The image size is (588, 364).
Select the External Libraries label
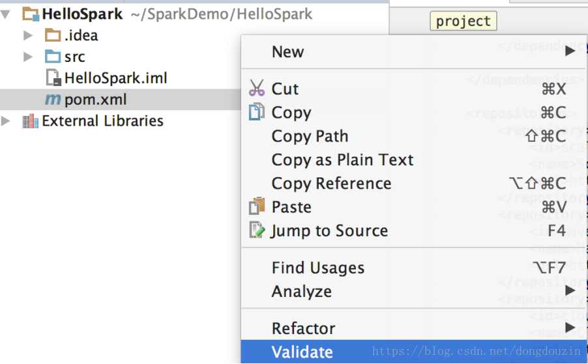click(103, 121)
